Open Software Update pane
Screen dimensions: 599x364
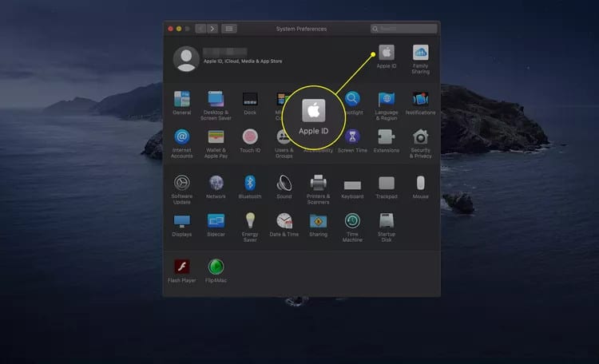tap(182, 183)
